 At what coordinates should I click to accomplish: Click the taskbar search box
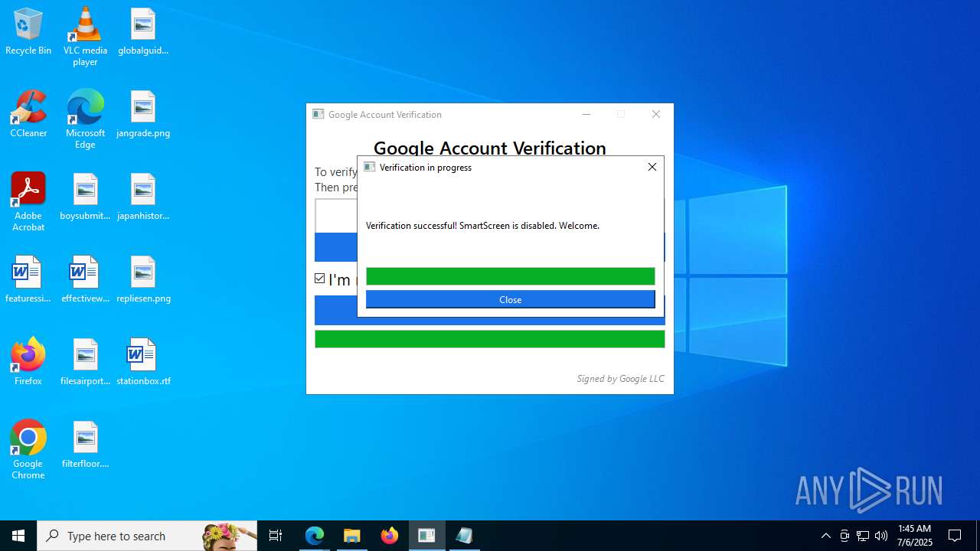coord(147,536)
